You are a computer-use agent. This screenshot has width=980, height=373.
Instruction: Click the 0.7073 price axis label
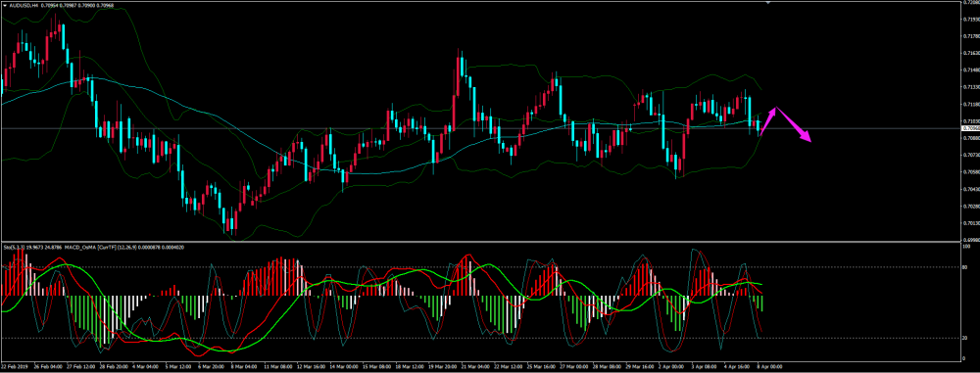pyautogui.click(x=970, y=155)
